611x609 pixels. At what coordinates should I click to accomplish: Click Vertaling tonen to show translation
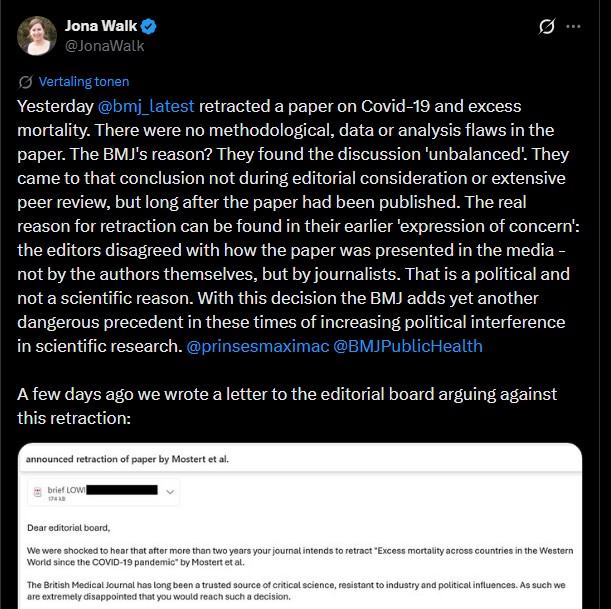84,81
